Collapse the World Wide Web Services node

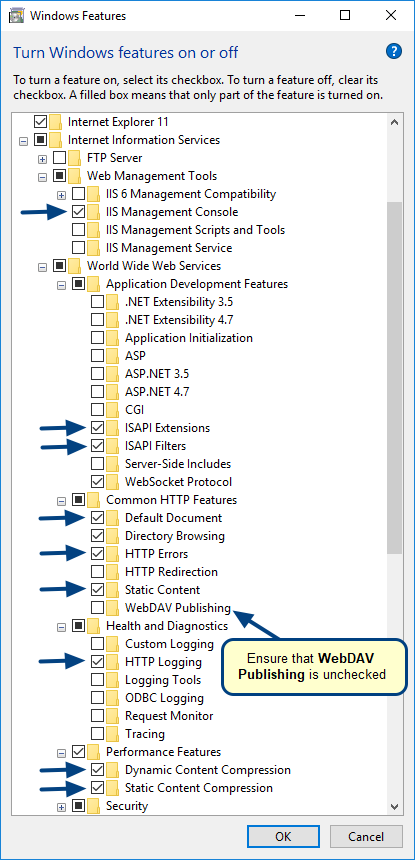pyautogui.click(x=42, y=267)
